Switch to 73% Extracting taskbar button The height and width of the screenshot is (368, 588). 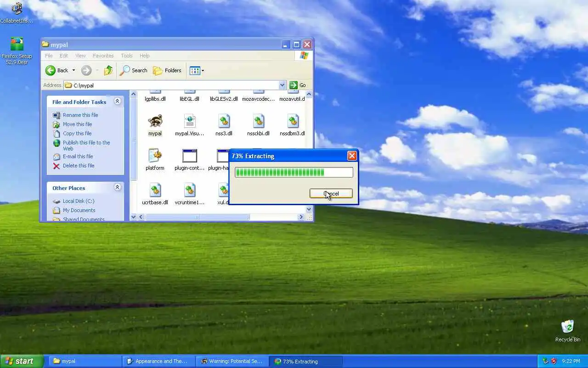click(306, 361)
